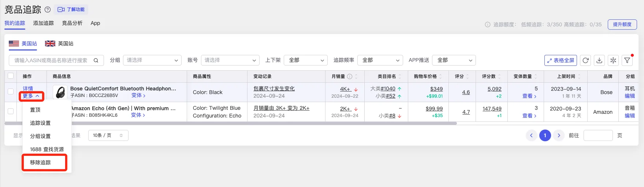Viewport: 644px width, 187px height.
Task: Click the info icon beside 月销量 header
Action: [350, 76]
